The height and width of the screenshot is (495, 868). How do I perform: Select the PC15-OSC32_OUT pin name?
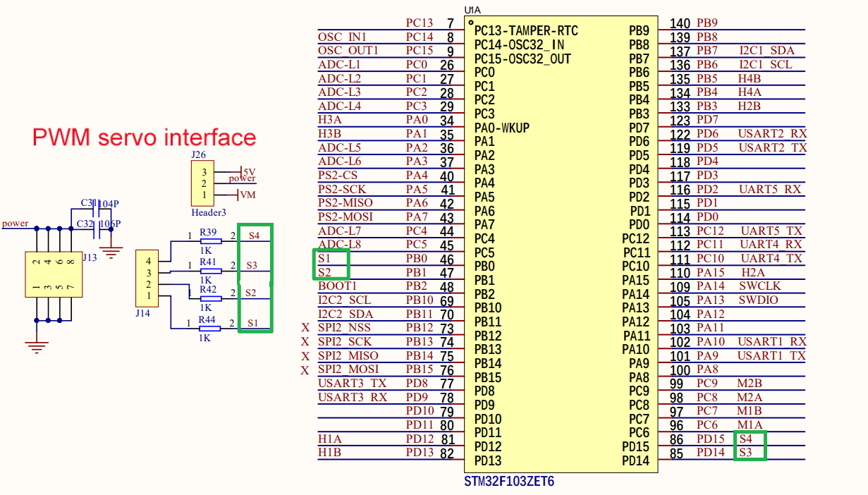click(522, 59)
